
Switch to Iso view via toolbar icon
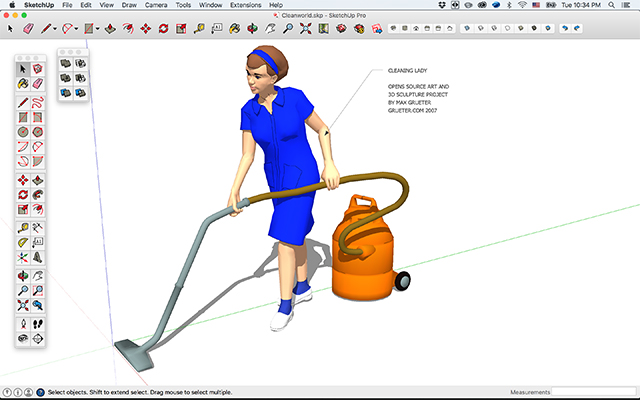[393, 28]
